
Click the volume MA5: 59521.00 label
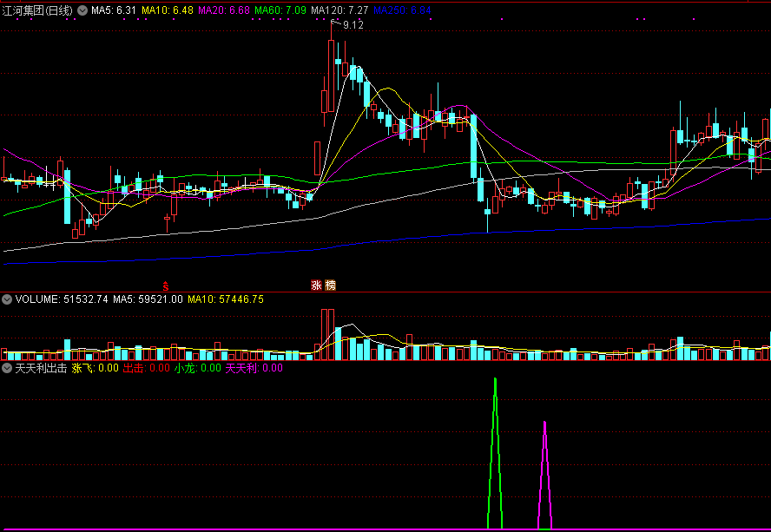148,299
